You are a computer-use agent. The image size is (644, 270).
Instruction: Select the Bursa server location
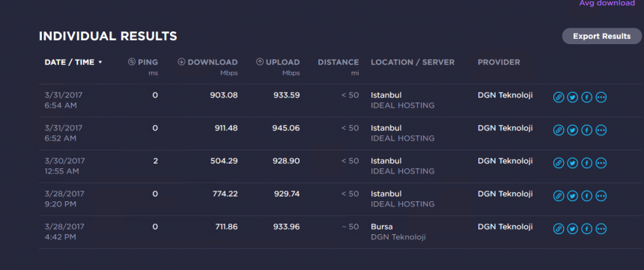point(382,227)
